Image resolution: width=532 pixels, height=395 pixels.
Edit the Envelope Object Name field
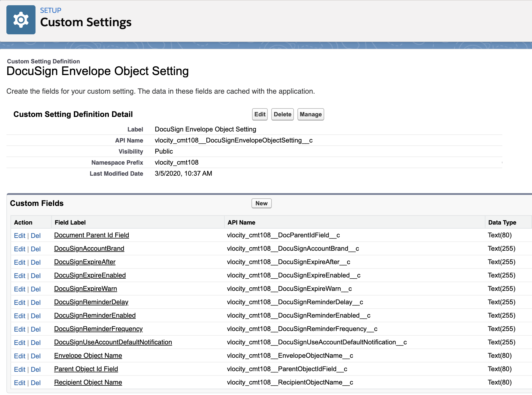19,356
